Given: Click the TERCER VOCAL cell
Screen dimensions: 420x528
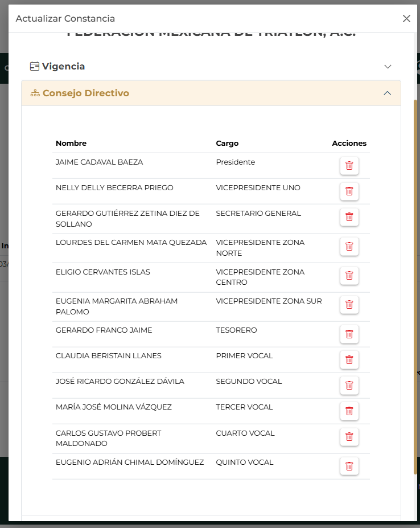Looking at the screenshot, I should pos(244,407).
